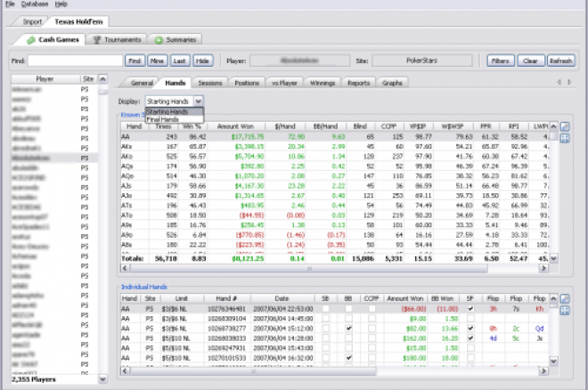
Task: Click the left arrow of the starting hands horizontal scrollbar
Action: coord(125,268)
